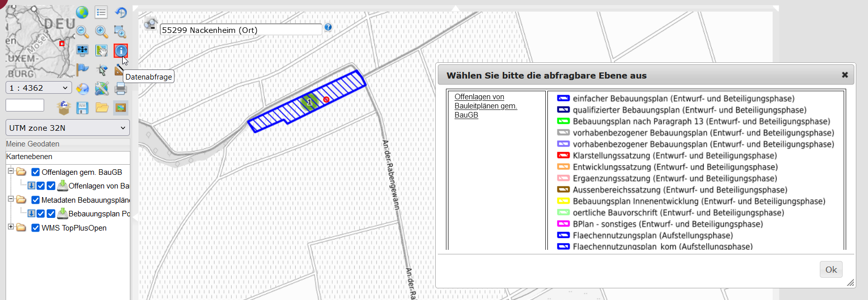Expand the WMS TopPlusOpen tree node

click(11, 227)
